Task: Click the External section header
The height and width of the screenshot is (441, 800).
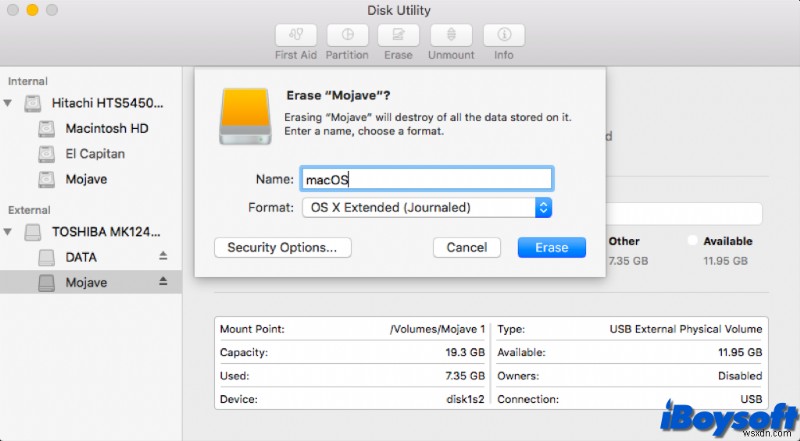Action: pyautogui.click(x=29, y=210)
